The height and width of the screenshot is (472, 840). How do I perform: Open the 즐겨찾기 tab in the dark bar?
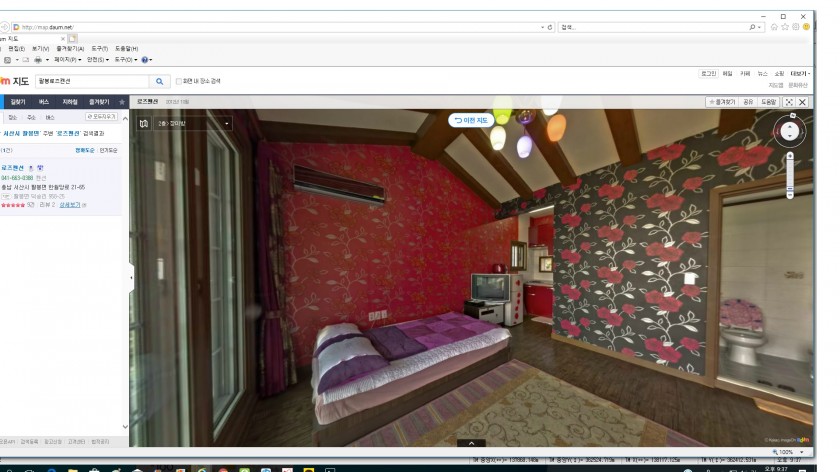click(x=99, y=102)
